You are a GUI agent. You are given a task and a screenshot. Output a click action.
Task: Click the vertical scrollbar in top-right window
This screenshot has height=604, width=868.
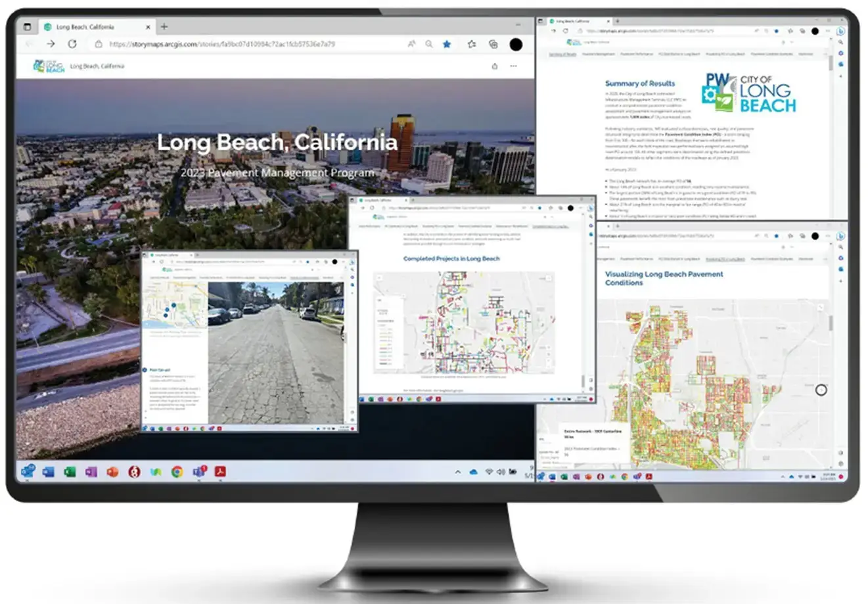coord(831,64)
